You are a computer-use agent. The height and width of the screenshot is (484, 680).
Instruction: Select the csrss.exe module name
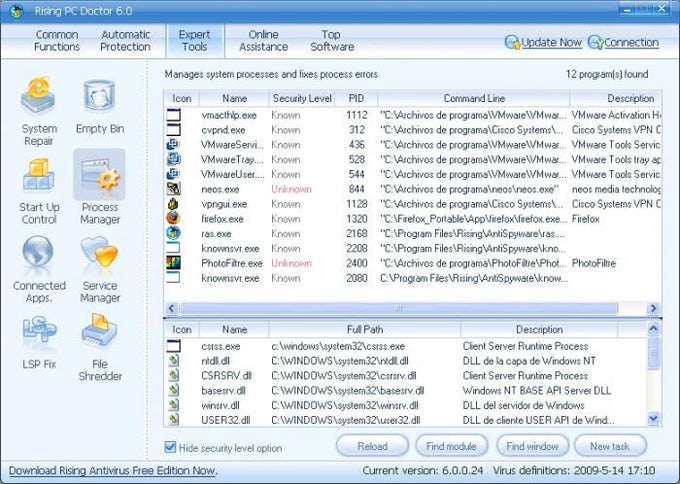coord(221,346)
